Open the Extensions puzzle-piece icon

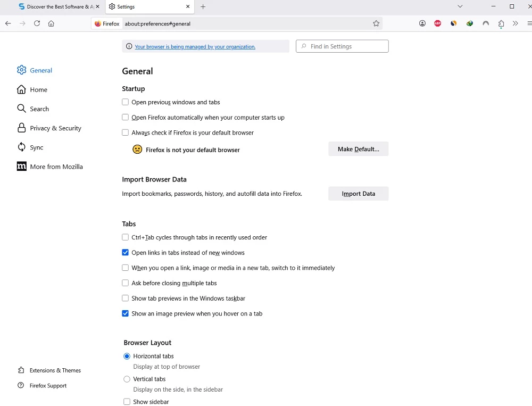(x=501, y=23)
